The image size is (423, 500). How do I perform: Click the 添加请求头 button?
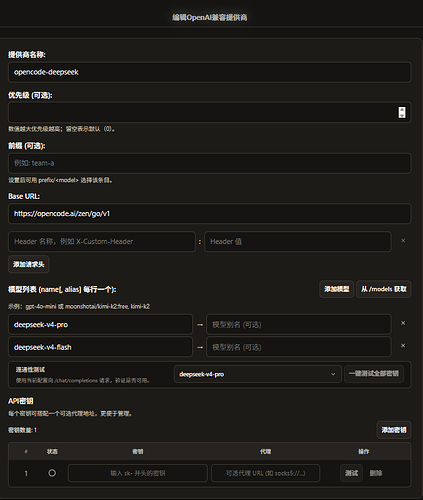(x=29, y=264)
